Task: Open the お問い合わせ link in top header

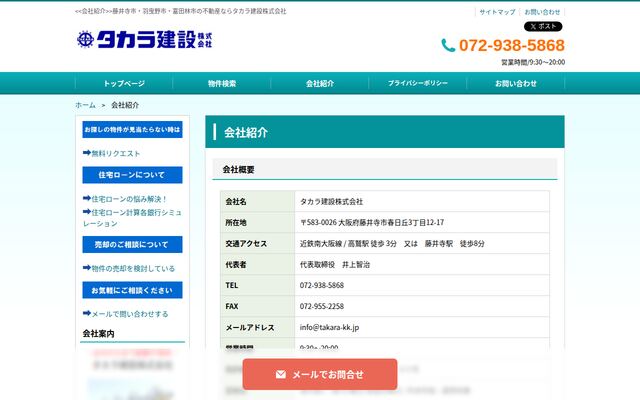Action: pyautogui.click(x=542, y=12)
